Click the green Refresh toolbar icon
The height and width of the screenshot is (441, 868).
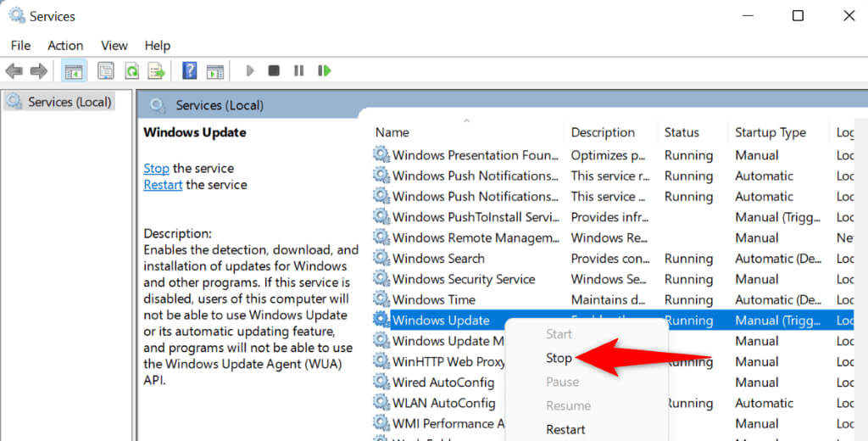point(131,70)
